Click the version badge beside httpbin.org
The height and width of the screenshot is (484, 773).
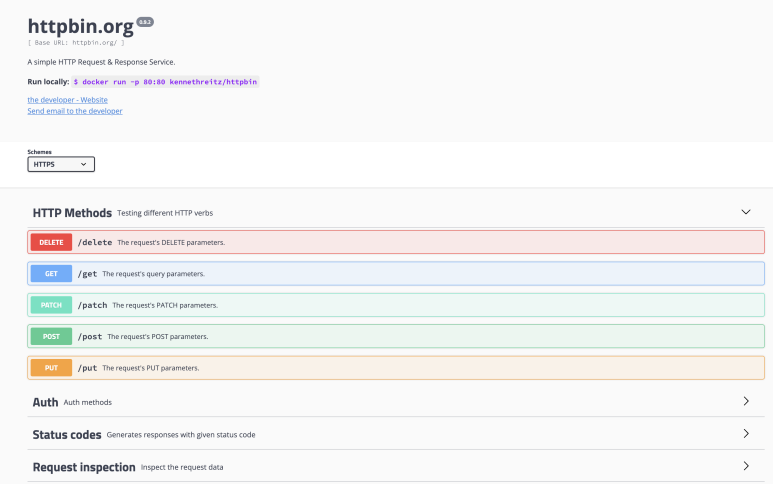[x=145, y=22]
